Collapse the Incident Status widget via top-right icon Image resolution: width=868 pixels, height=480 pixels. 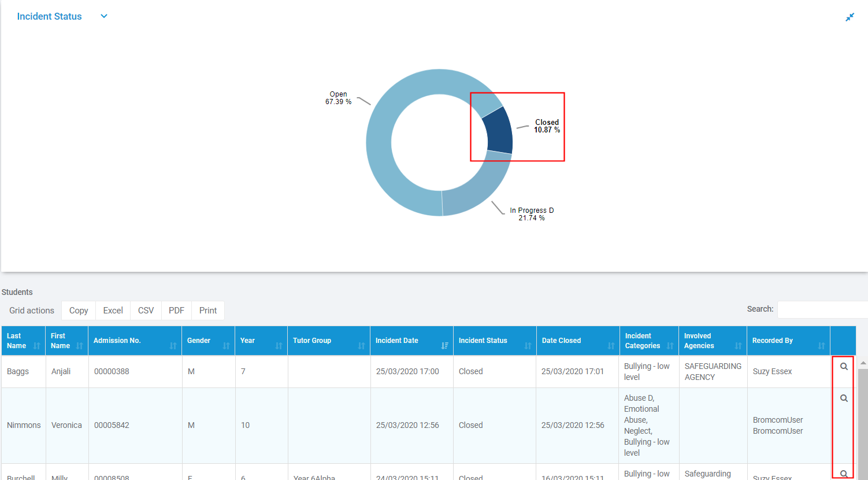point(850,17)
